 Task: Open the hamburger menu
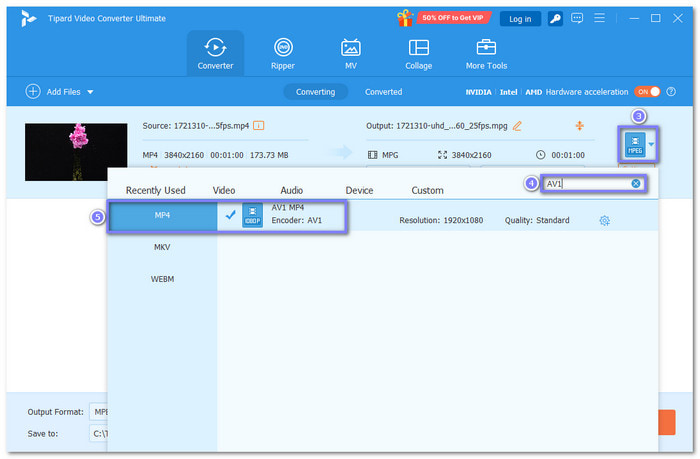pyautogui.click(x=599, y=18)
